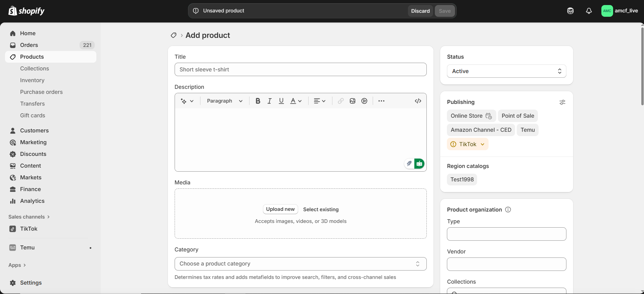The image size is (644, 294).
Task: Expand the Paragraph style dropdown
Action: point(225,101)
